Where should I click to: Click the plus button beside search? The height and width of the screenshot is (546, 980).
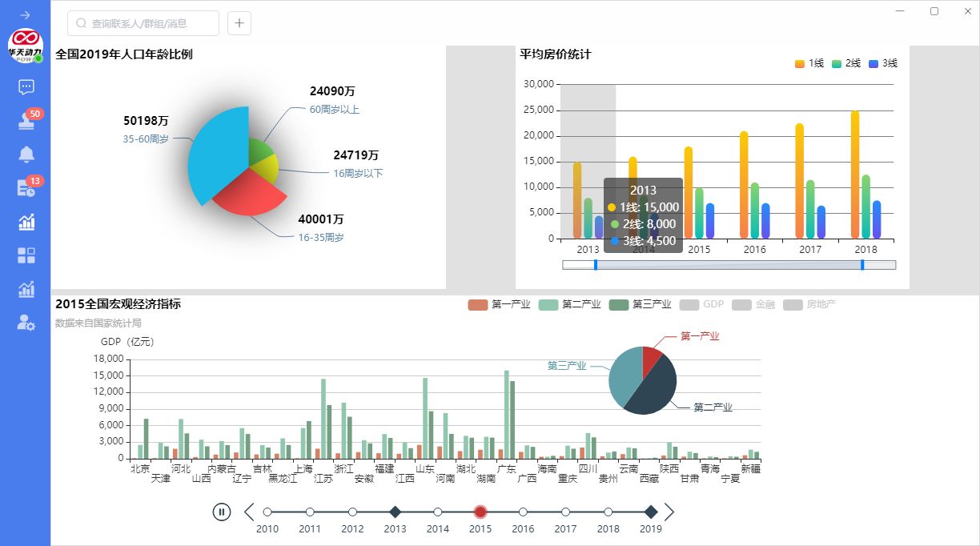tap(239, 23)
